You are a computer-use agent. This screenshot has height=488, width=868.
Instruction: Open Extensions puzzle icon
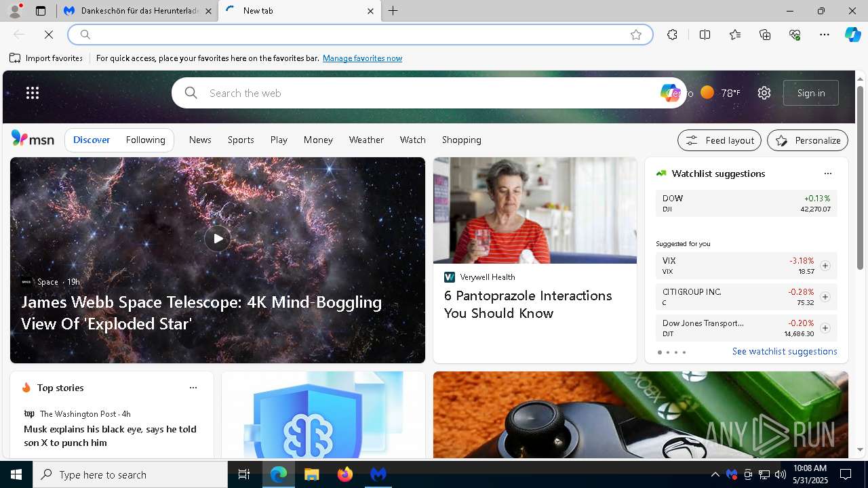click(672, 35)
